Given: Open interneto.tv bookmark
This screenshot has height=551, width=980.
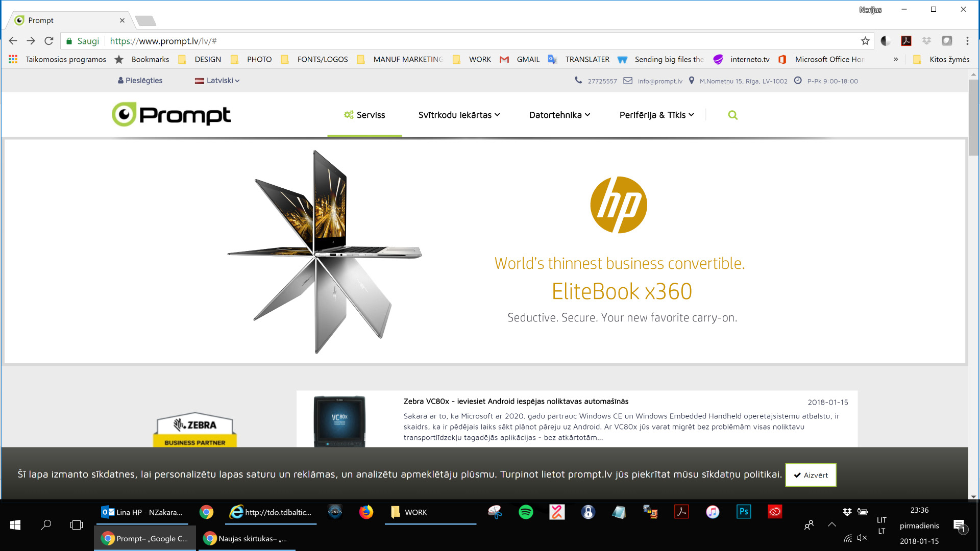Looking at the screenshot, I should (x=742, y=59).
